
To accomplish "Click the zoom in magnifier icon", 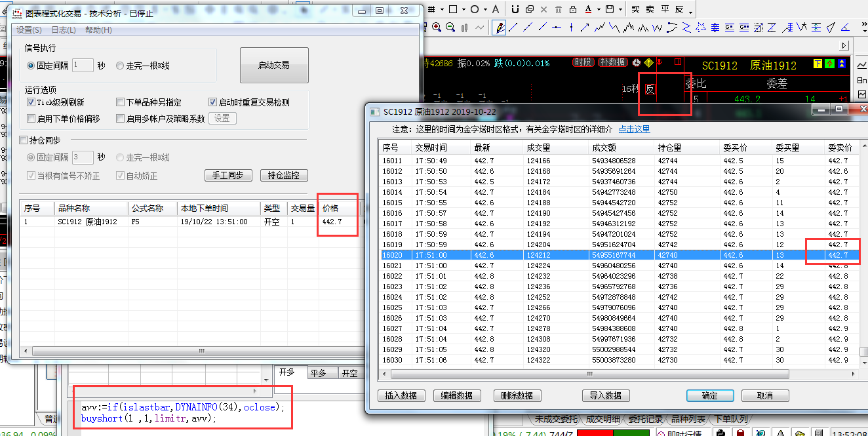I will click(437, 28).
